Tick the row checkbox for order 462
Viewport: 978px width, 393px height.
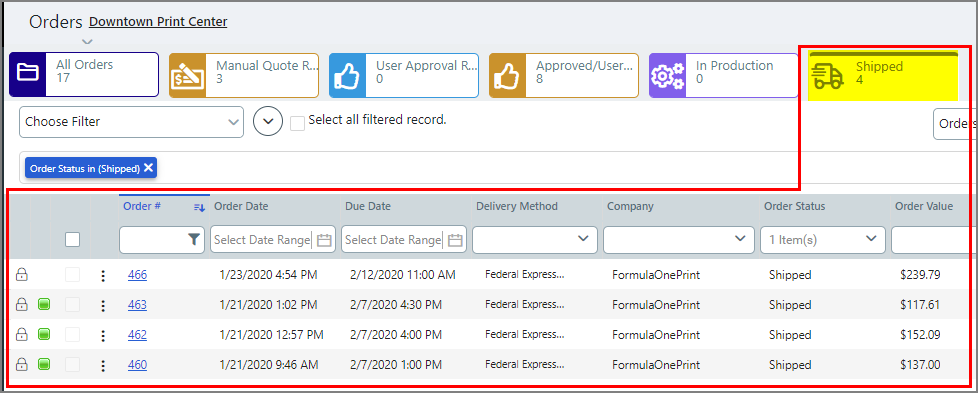72,334
